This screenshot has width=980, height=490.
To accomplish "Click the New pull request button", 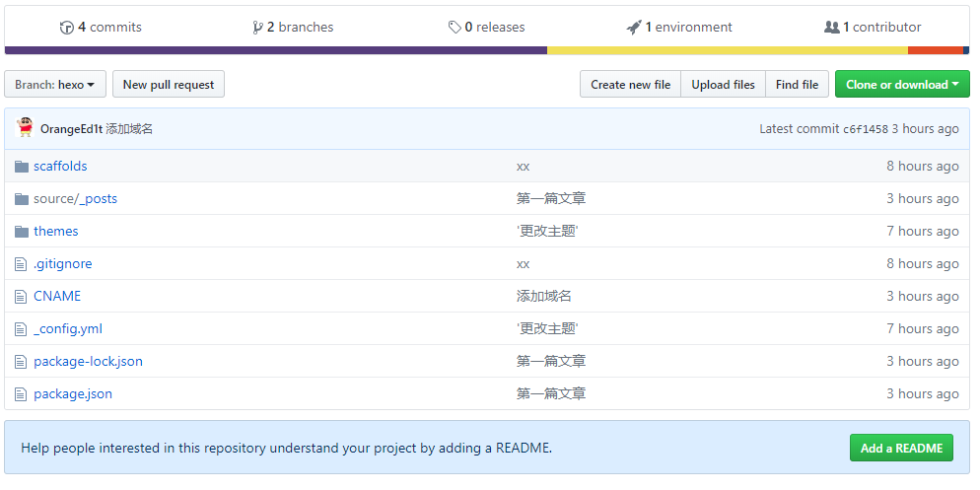I will tap(169, 85).
